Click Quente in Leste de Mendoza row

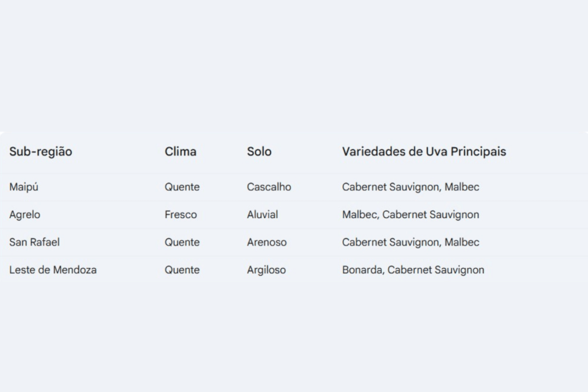click(182, 270)
